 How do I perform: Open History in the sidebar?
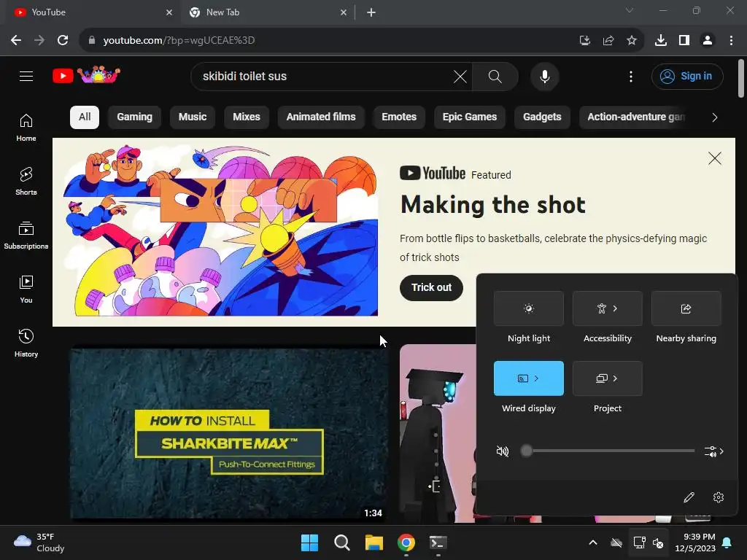pyautogui.click(x=26, y=343)
